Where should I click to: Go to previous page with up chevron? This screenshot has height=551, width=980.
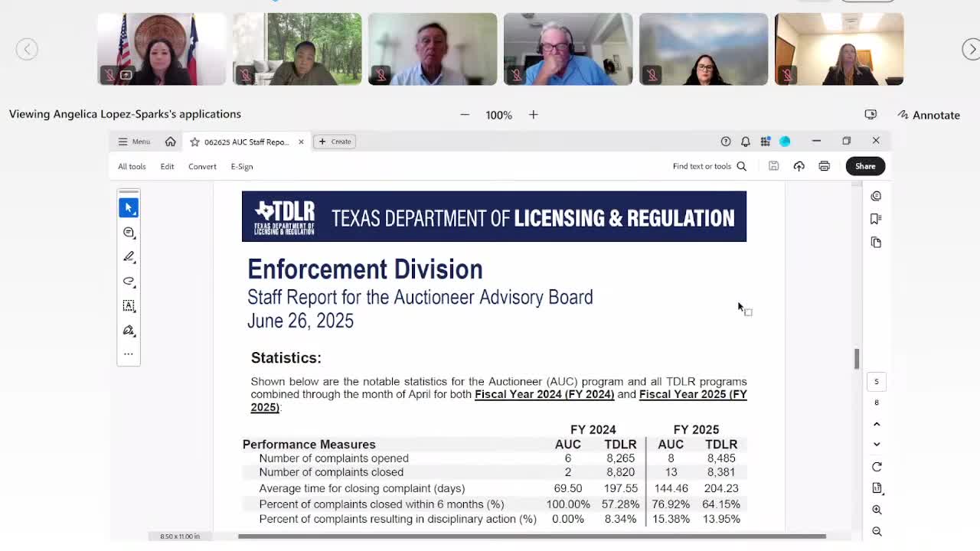coord(877,423)
